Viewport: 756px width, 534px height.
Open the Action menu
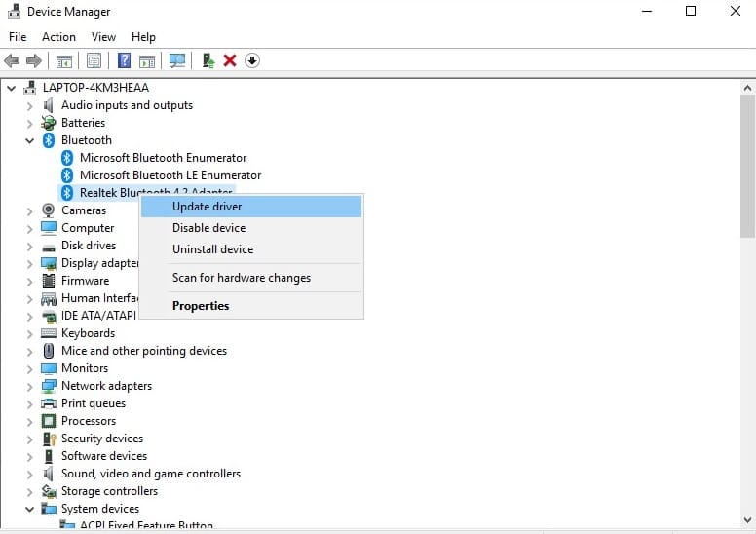coord(58,37)
